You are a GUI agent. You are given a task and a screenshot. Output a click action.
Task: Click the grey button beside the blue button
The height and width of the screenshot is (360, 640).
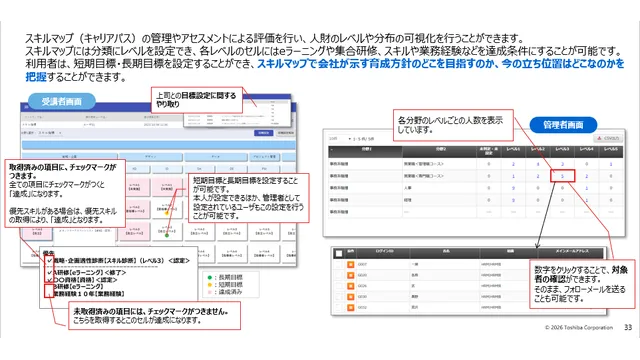285,133
